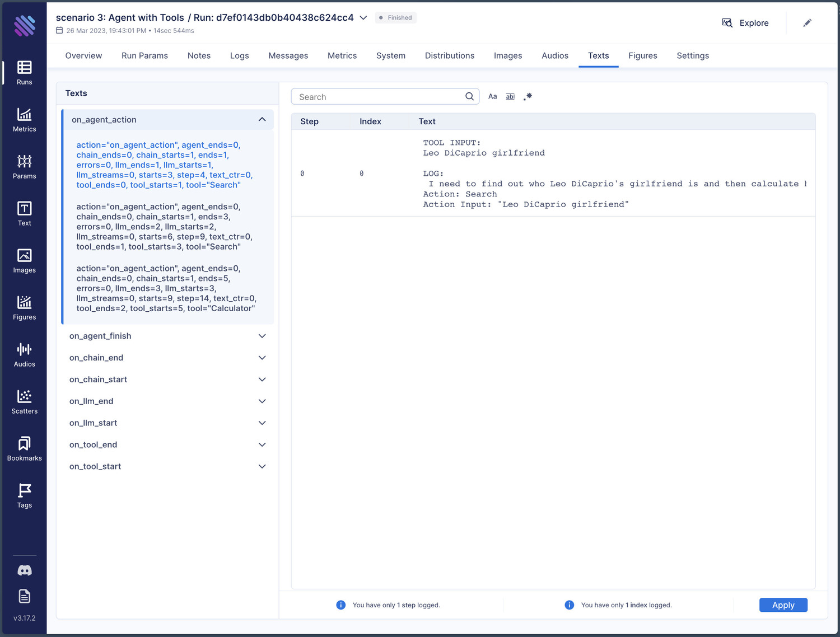
Task: Open Runs in the sidebar
Action: [25, 73]
